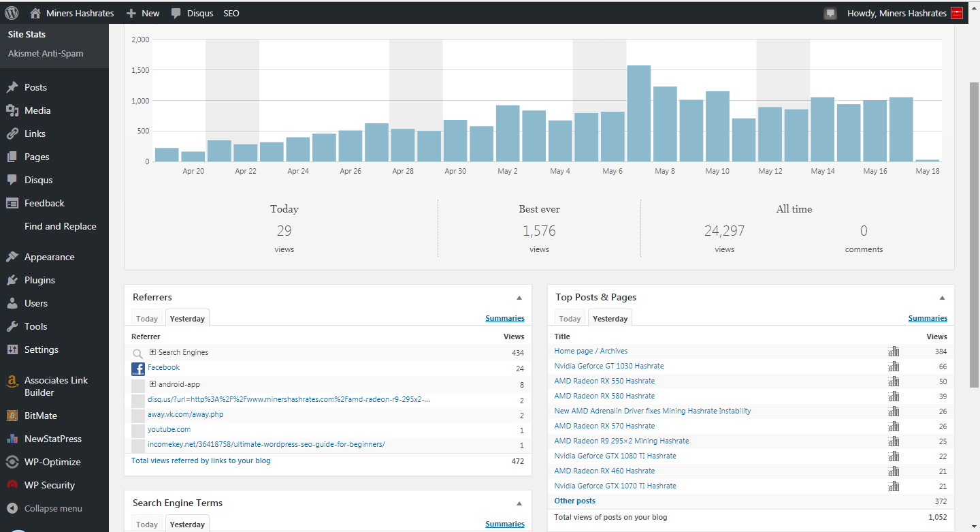Click stats chart icon for AMD Radeon RX 580 Hashrate
980x532 pixels.
click(894, 396)
